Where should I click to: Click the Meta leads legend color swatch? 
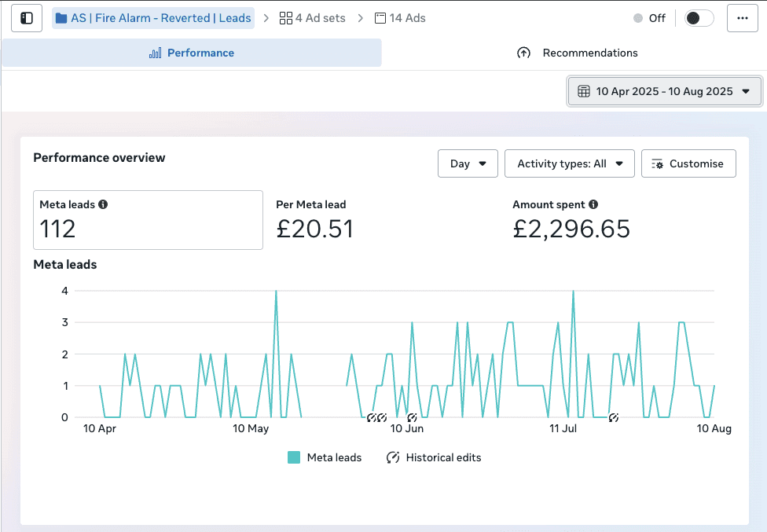click(x=293, y=457)
